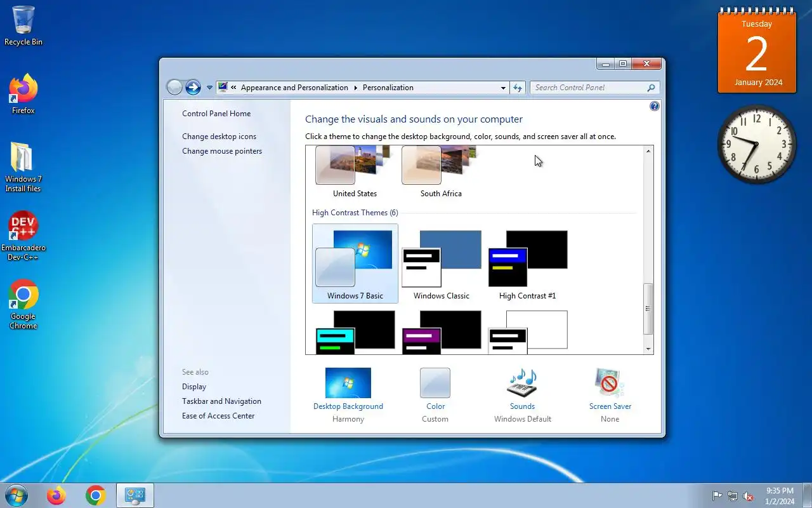Open Taskbar and Navigation link
The image size is (812, 508).
[x=221, y=401]
